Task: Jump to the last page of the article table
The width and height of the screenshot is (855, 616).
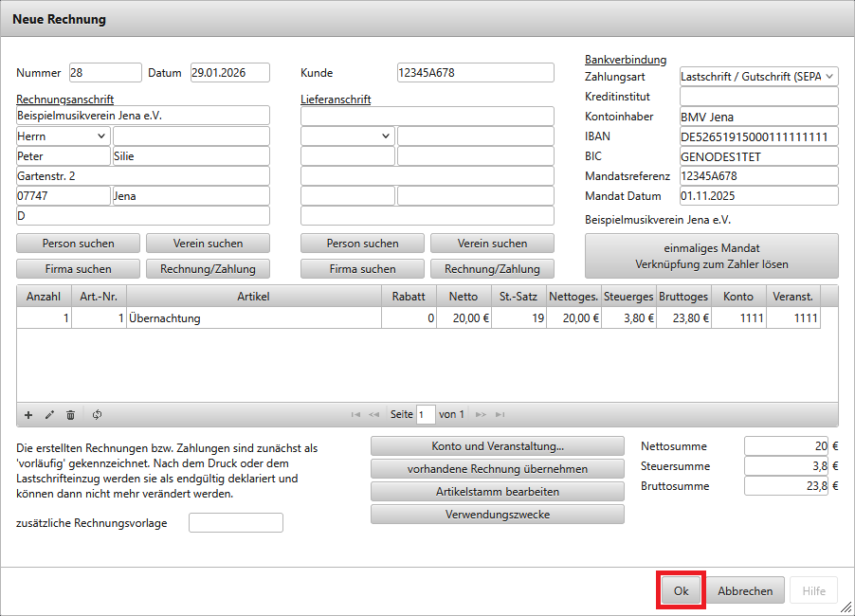Action: [x=500, y=414]
